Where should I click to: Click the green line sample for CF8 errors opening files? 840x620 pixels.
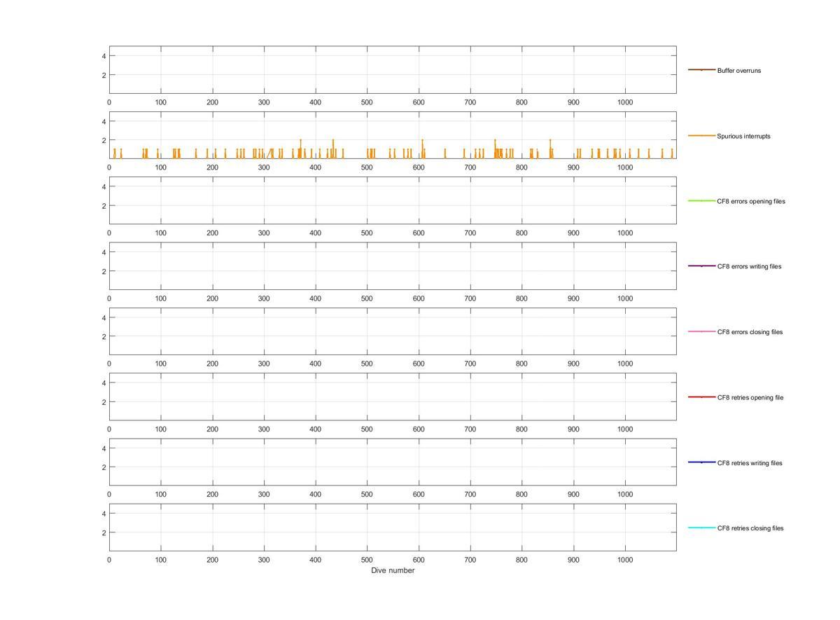[701, 200]
